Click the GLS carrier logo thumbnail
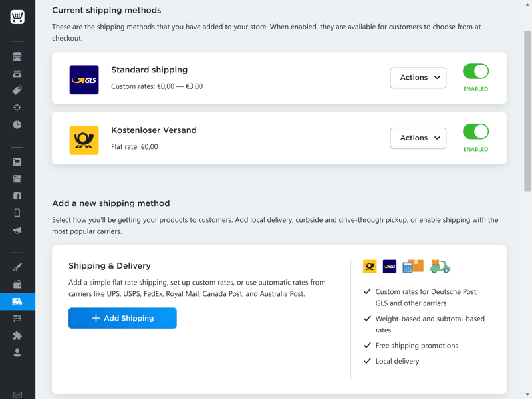 84,80
